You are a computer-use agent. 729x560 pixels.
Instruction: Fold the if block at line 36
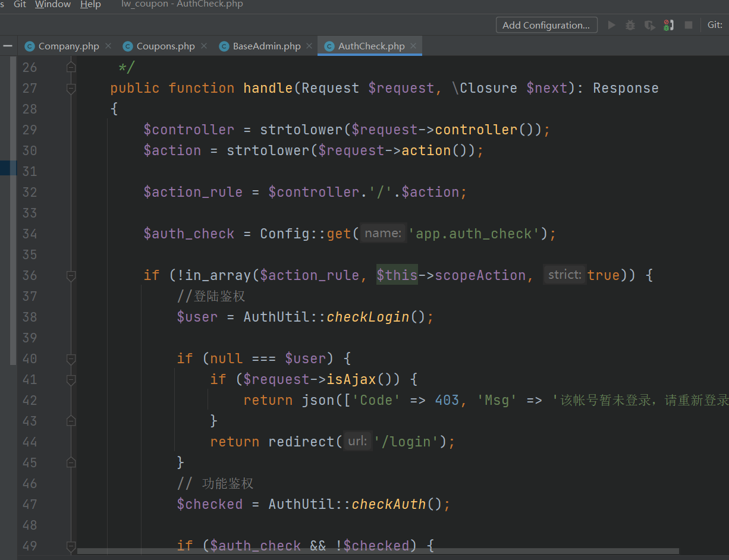(x=71, y=275)
